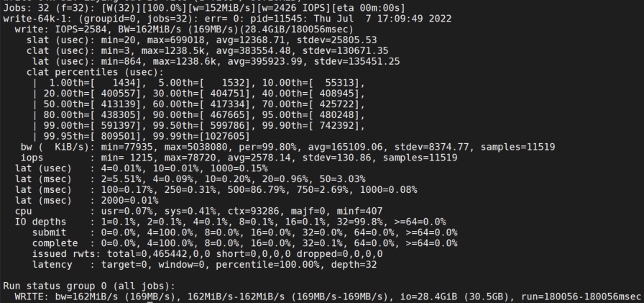Click the issued rwts total line
Image resolution: width=644 pixels, height=303 pixels.
coord(208,254)
